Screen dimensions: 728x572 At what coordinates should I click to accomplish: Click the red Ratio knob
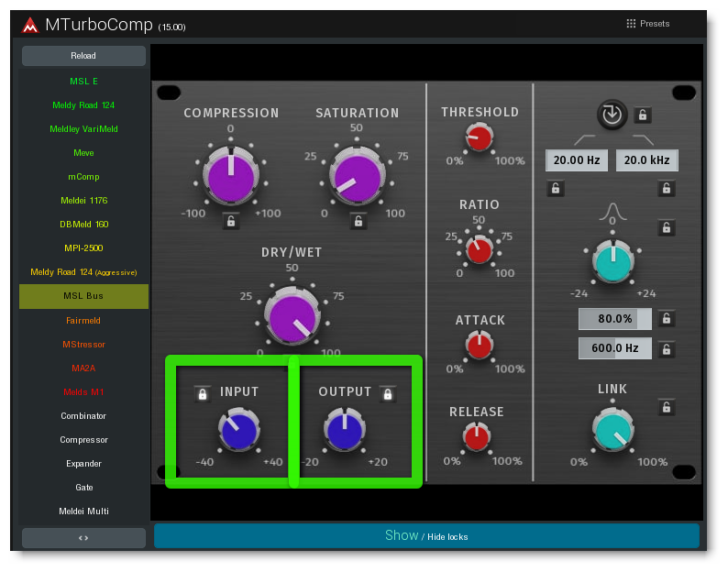(x=480, y=249)
